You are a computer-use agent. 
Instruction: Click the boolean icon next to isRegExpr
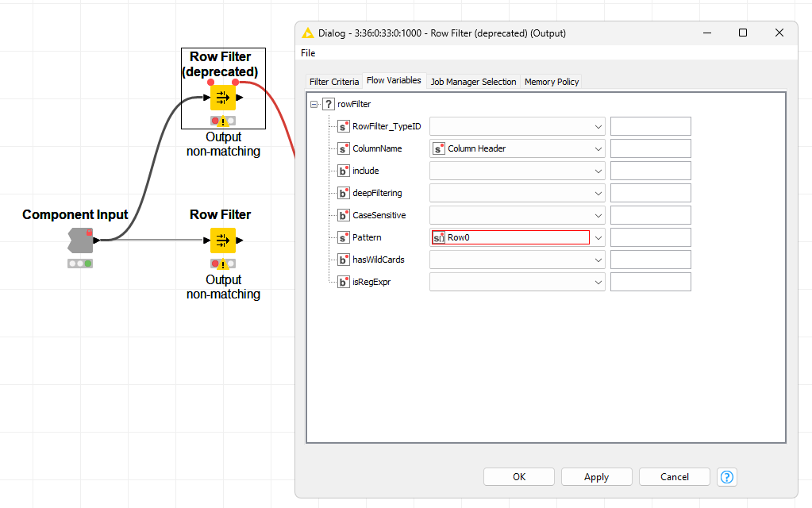tap(344, 282)
